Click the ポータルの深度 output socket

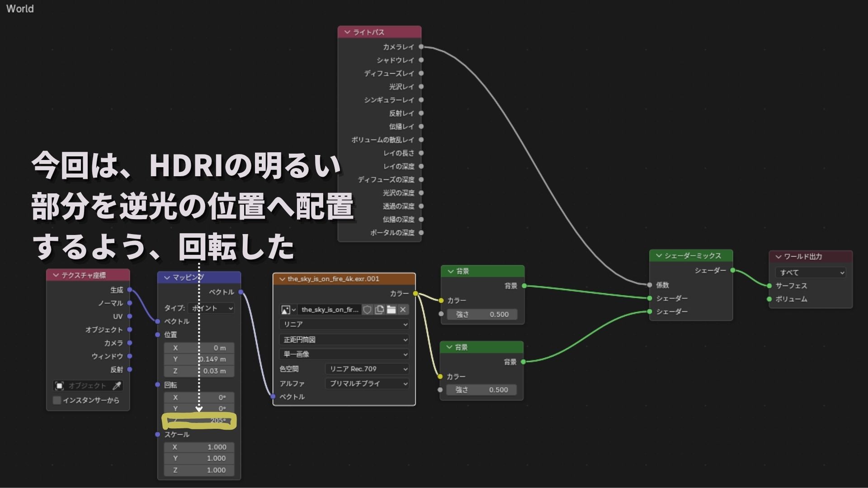pyautogui.click(x=421, y=233)
